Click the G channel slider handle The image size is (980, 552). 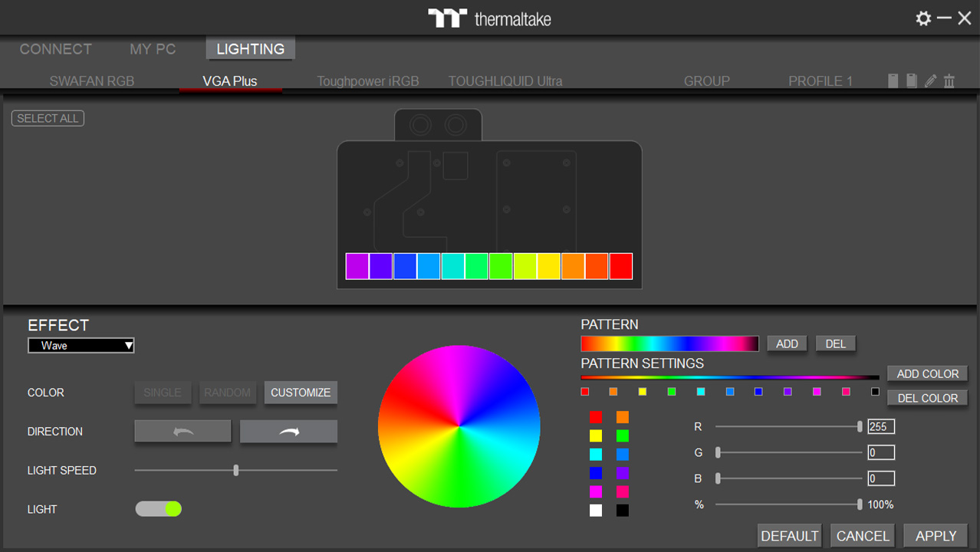click(x=718, y=452)
